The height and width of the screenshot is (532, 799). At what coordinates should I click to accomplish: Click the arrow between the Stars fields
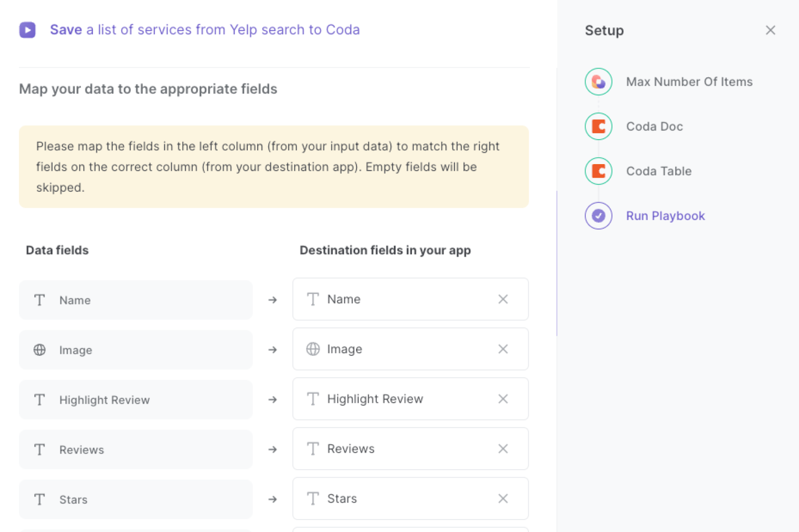pos(273,500)
